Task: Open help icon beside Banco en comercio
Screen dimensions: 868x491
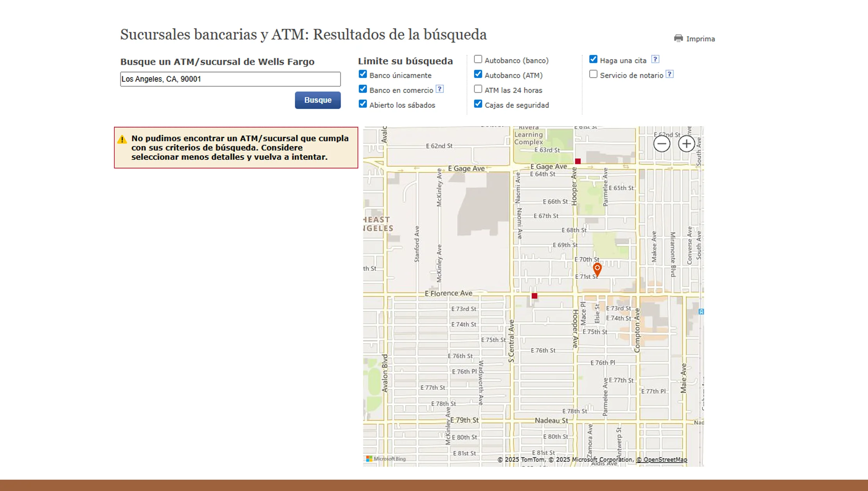Action: point(440,89)
